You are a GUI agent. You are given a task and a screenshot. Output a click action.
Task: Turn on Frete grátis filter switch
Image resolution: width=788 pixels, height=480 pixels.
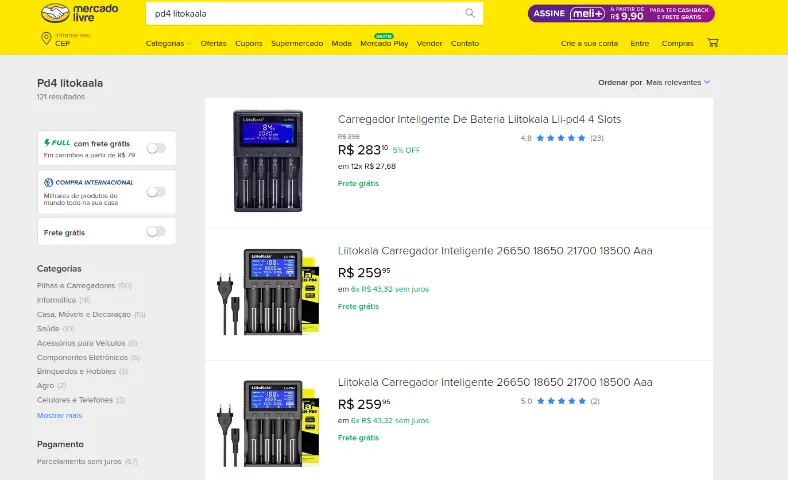156,232
